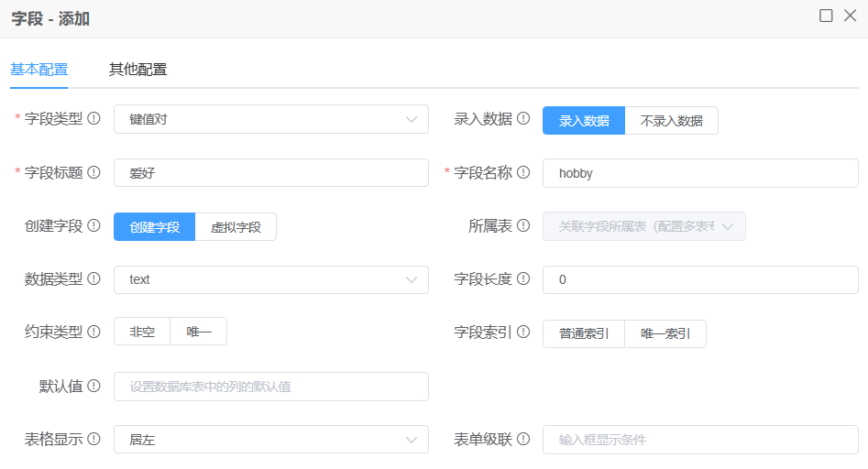The image size is (868, 469).
Task: Click the info icon beside 数据类型
Action: point(93,279)
